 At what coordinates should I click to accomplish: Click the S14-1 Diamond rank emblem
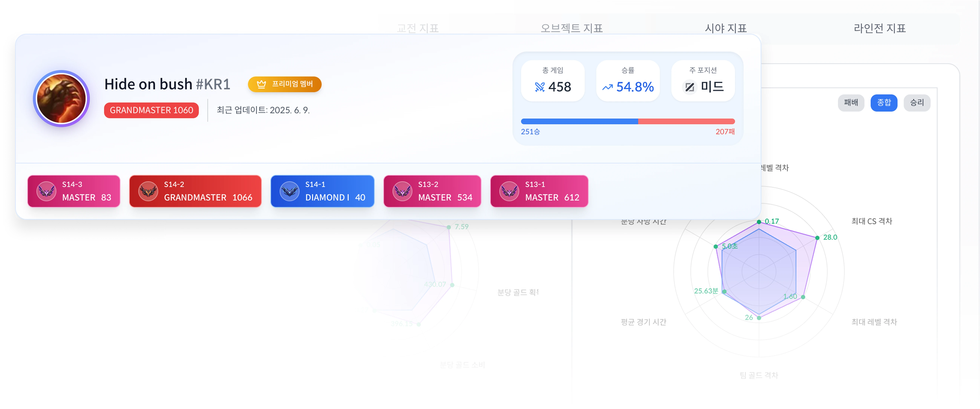[x=289, y=191]
